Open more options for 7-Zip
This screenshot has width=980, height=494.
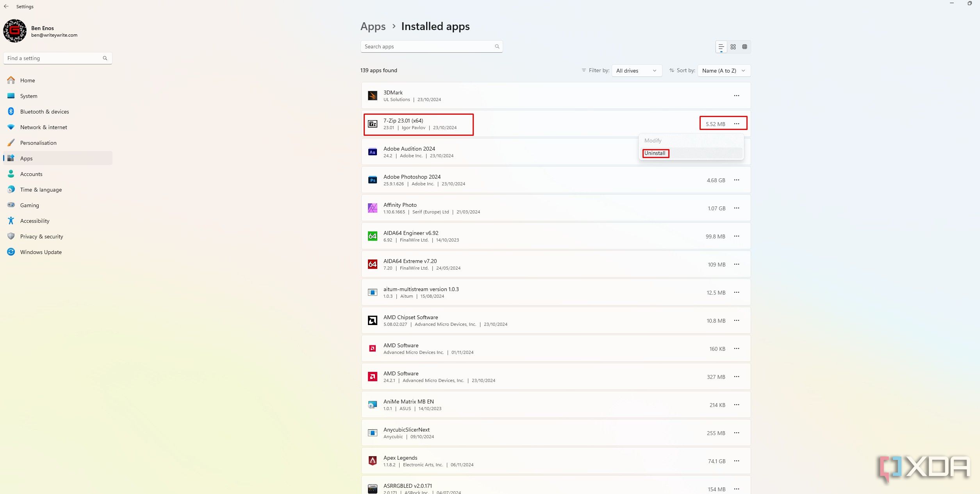tap(736, 124)
